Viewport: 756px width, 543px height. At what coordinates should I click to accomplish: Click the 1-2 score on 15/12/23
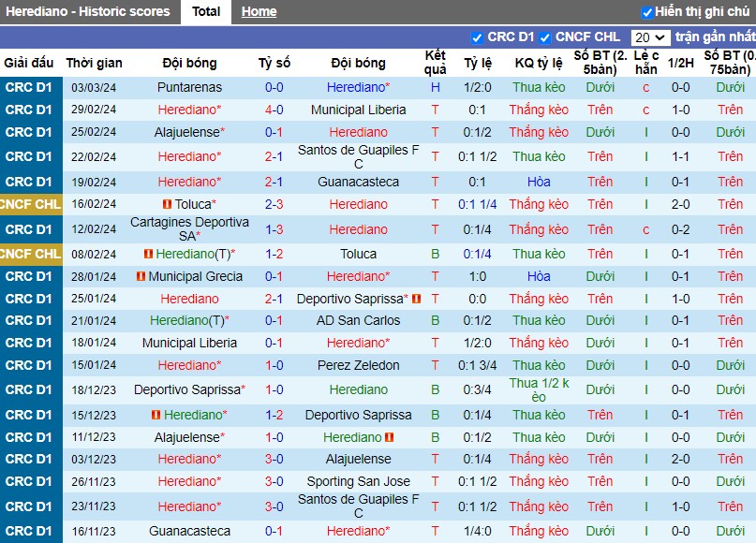coord(274,415)
